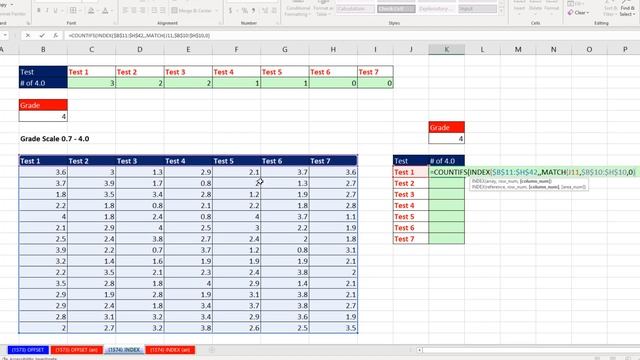640x360 pixels.
Task: Align cell text to the left
Action: click(125, 10)
